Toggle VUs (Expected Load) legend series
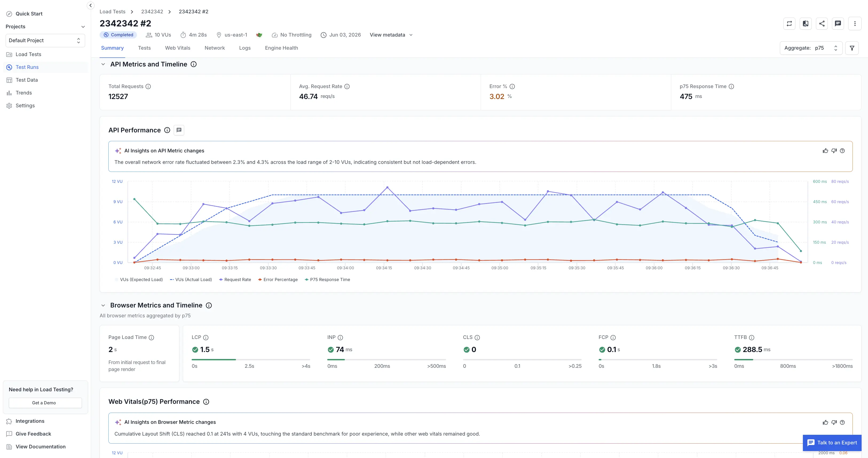The height and width of the screenshot is (458, 868). point(139,280)
